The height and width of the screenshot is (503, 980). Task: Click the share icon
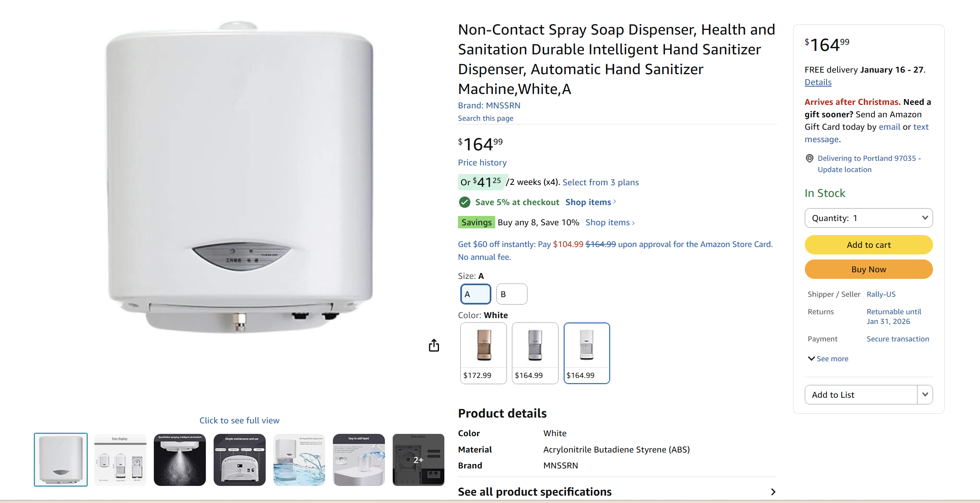[x=434, y=345]
